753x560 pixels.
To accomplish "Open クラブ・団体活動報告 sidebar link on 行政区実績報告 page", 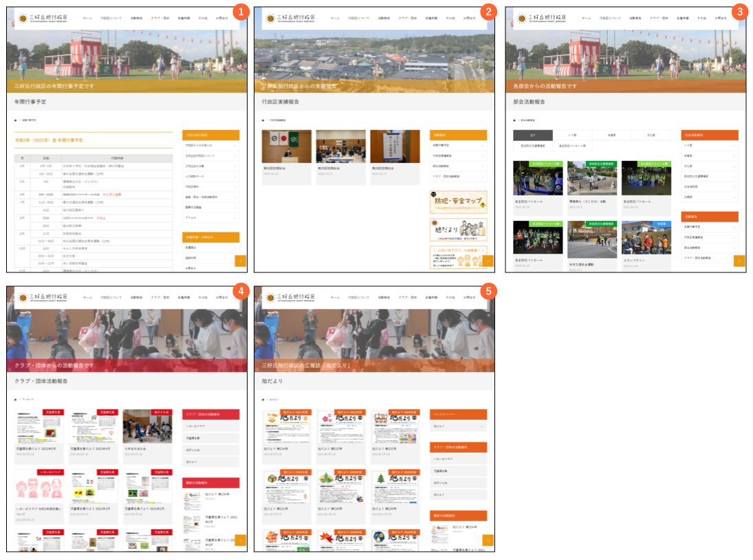I will tap(458, 177).
